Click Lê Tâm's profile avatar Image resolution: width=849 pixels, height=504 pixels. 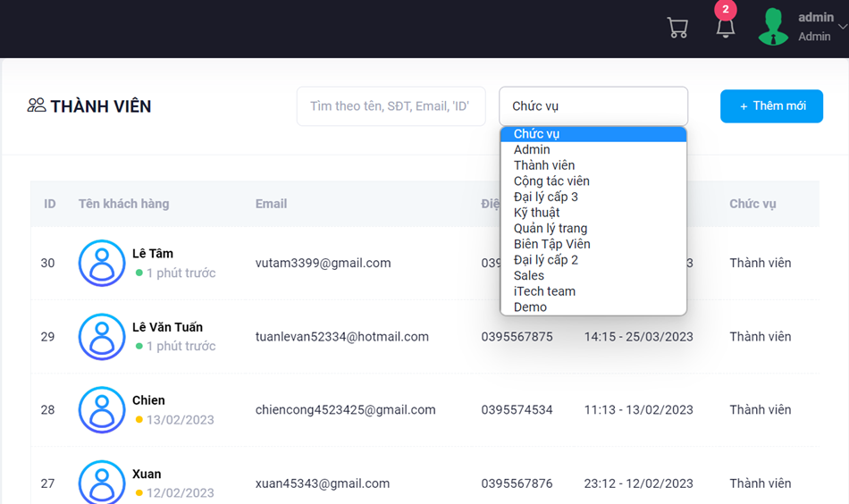coord(102,263)
